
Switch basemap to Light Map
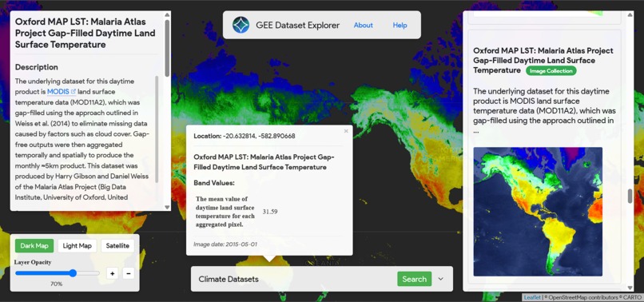tap(78, 246)
